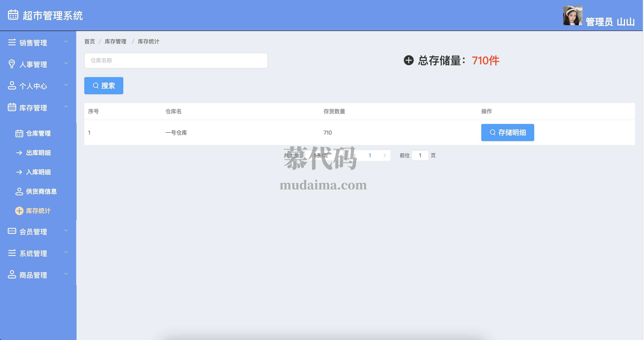Collapse the 库存管理 section chevron
Viewport: 644px width, 340px height.
[66, 107]
